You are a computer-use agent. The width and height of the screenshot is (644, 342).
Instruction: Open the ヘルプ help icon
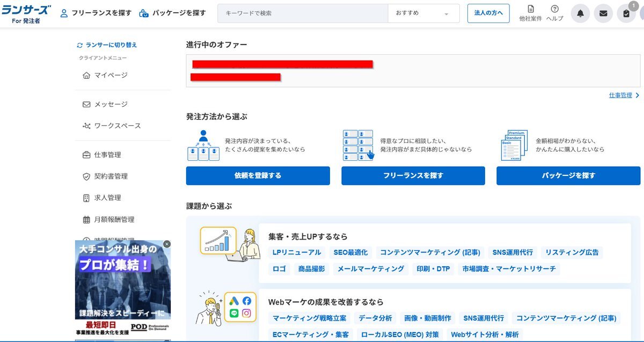(554, 9)
